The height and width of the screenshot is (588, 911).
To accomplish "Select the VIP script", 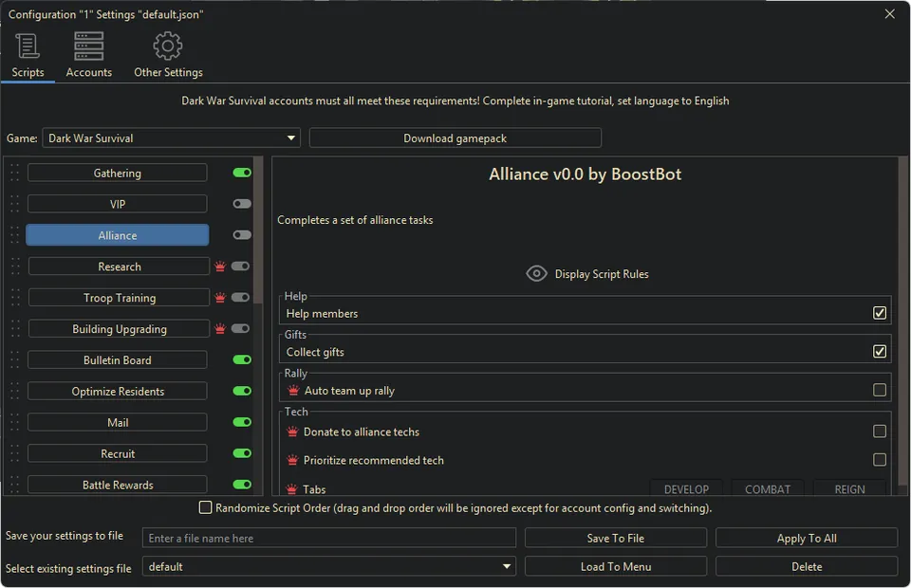I will pyautogui.click(x=118, y=204).
